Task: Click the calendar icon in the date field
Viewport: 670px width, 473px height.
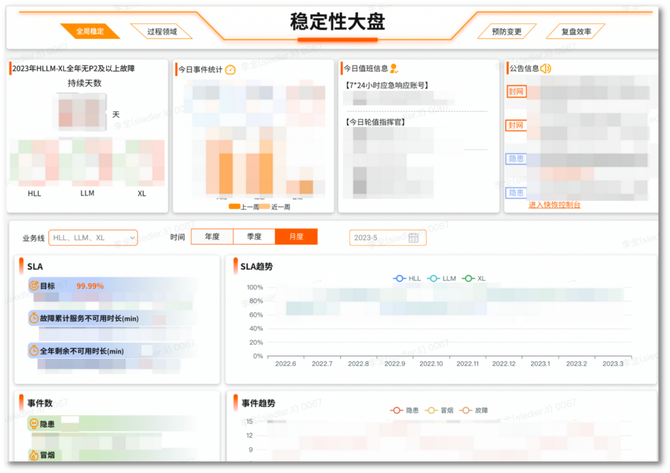Action: coord(413,237)
